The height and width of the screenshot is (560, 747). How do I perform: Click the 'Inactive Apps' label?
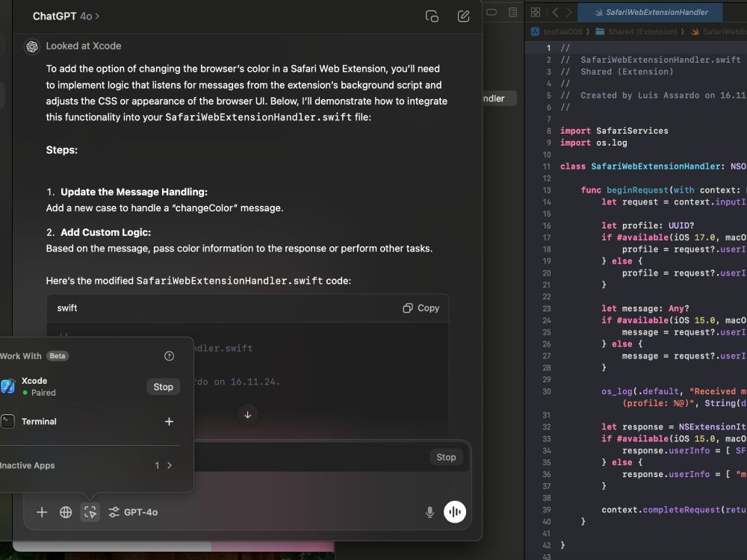pos(27,465)
